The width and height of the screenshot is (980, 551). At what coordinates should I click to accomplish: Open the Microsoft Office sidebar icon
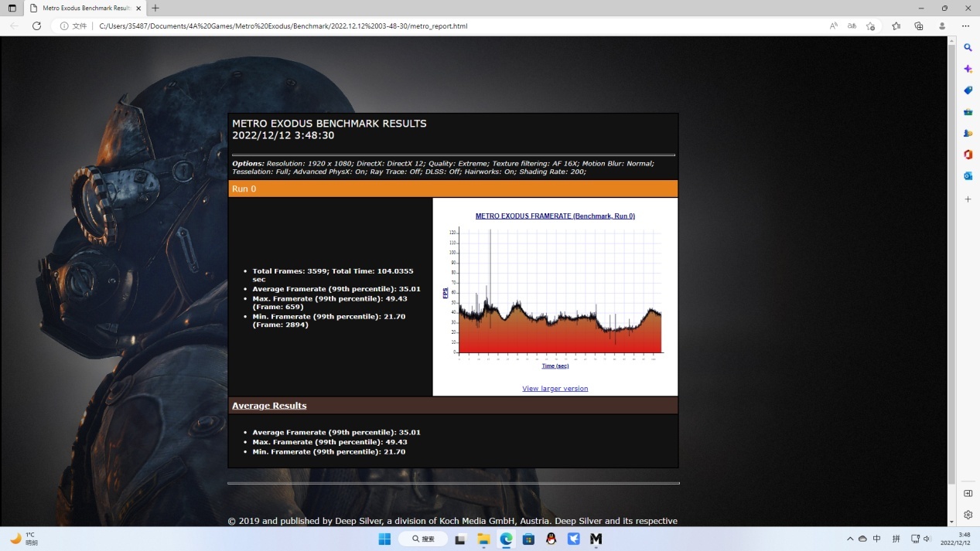tap(968, 155)
